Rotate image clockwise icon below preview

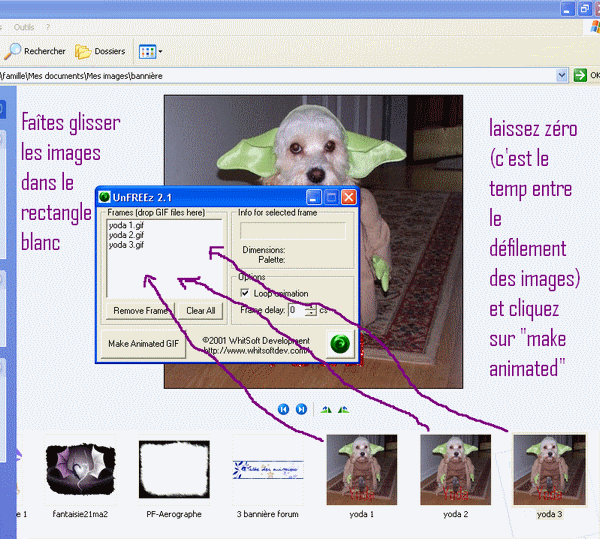(x=326, y=410)
